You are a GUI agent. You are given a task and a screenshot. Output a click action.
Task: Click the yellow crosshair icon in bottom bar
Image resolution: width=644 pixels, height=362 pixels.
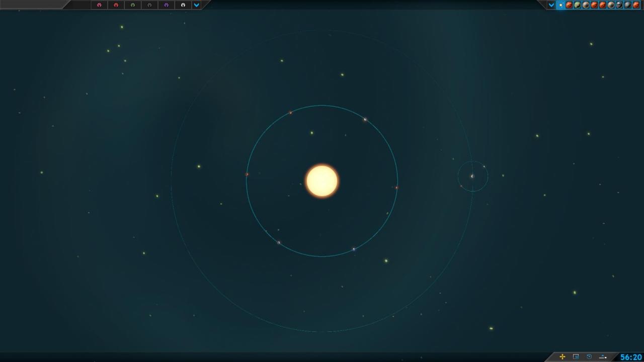tap(562, 357)
